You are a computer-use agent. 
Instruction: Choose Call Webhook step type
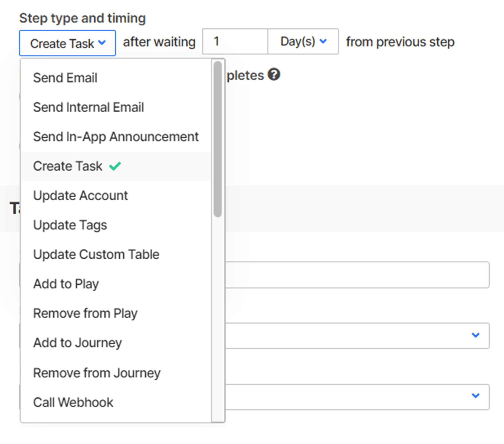click(x=73, y=402)
